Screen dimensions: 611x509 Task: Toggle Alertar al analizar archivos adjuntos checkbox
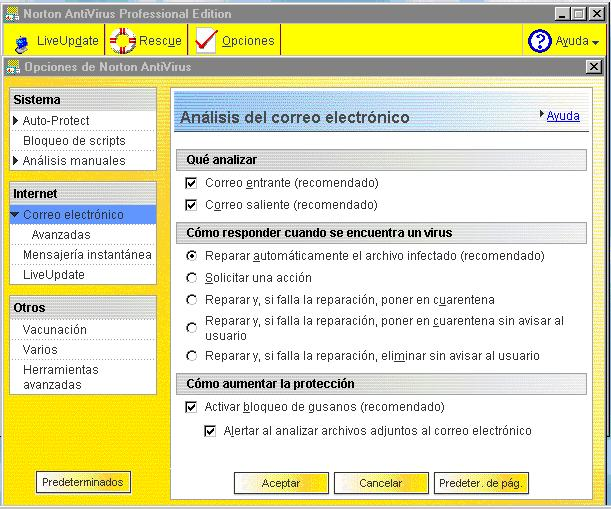point(210,431)
